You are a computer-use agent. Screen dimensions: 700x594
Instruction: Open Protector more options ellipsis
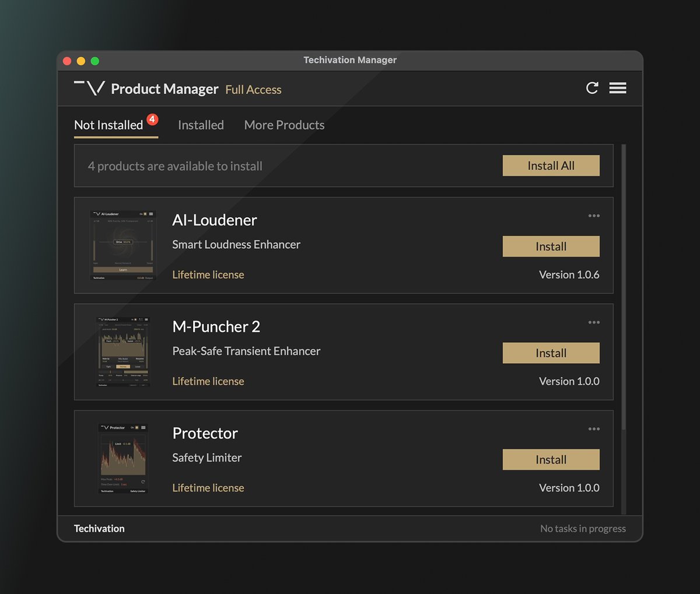coord(594,429)
